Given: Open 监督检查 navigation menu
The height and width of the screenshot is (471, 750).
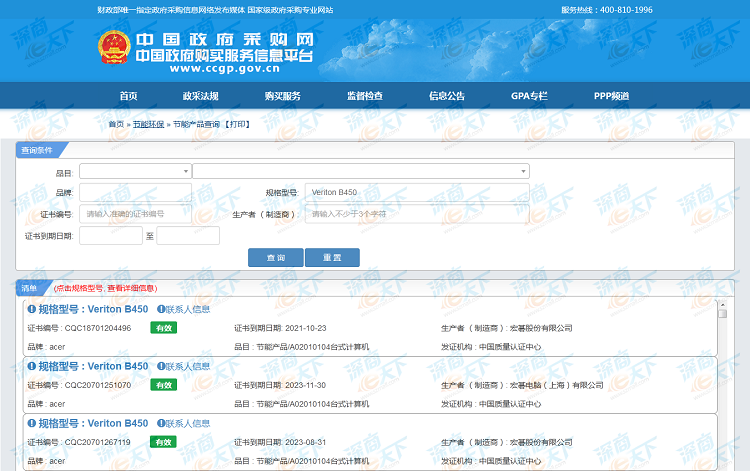Looking at the screenshot, I should coord(365,96).
